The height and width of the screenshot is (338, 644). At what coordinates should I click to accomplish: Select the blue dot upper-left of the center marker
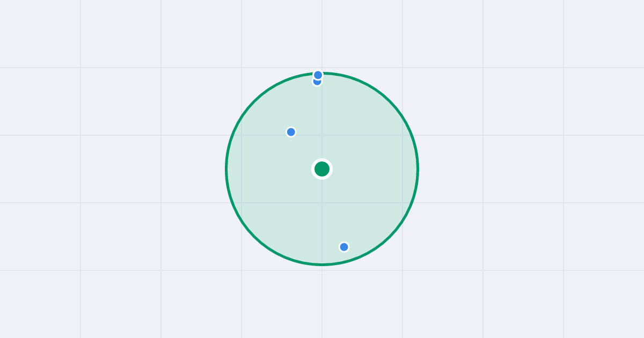click(x=291, y=132)
